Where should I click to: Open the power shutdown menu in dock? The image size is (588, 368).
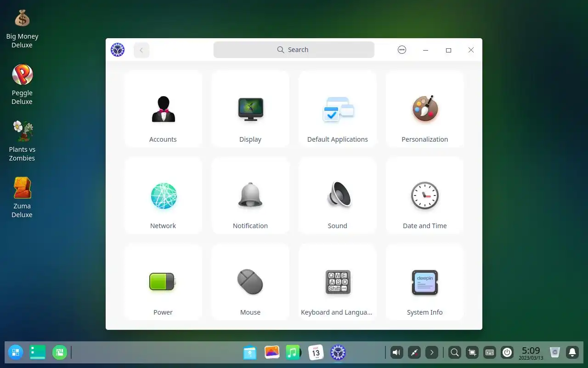(507, 353)
